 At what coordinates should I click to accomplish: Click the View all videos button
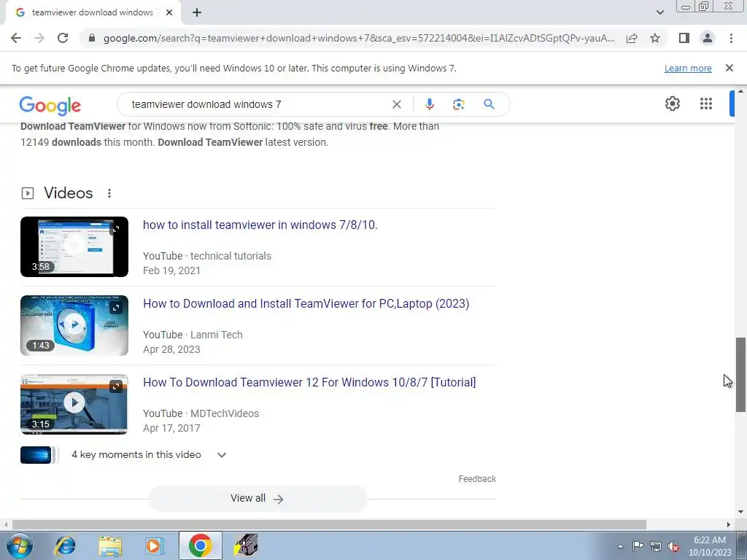pyautogui.click(x=258, y=499)
